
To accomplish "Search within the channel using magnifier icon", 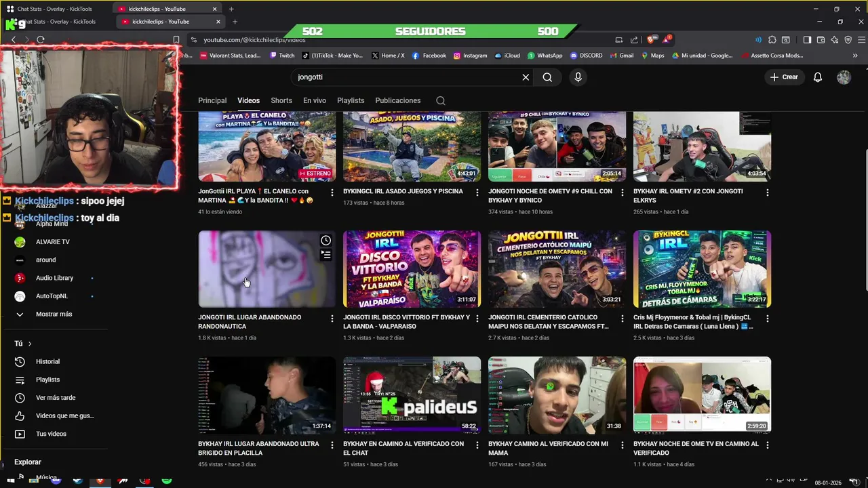I will [441, 100].
